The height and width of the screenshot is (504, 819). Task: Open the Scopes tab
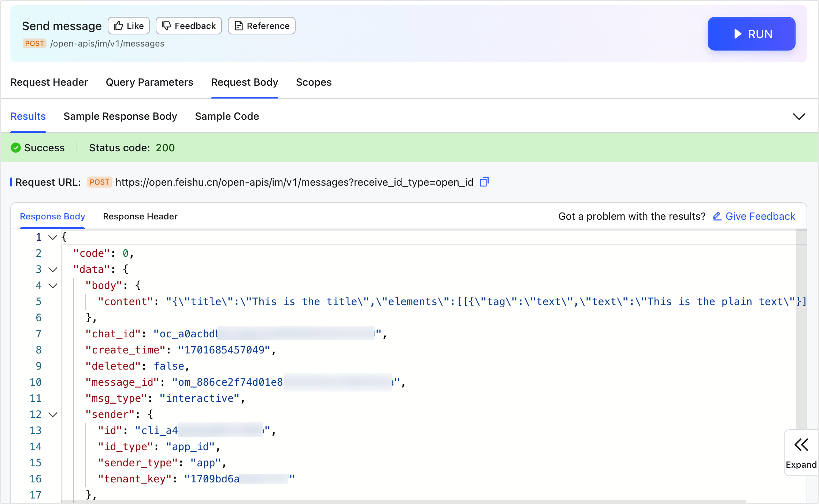pos(314,82)
